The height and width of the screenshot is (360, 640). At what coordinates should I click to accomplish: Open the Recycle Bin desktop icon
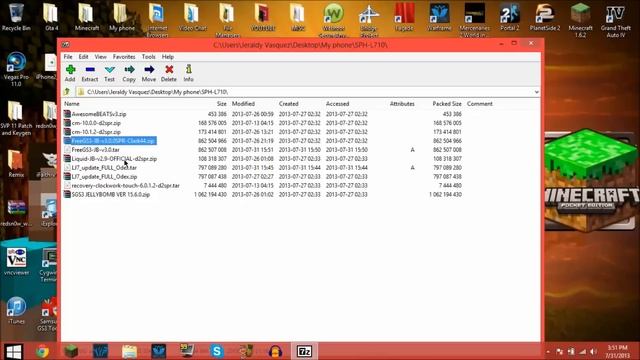tap(16, 17)
